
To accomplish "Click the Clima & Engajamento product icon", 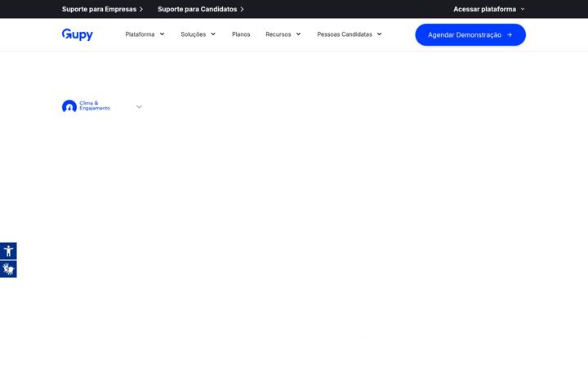I will pyautogui.click(x=69, y=106).
